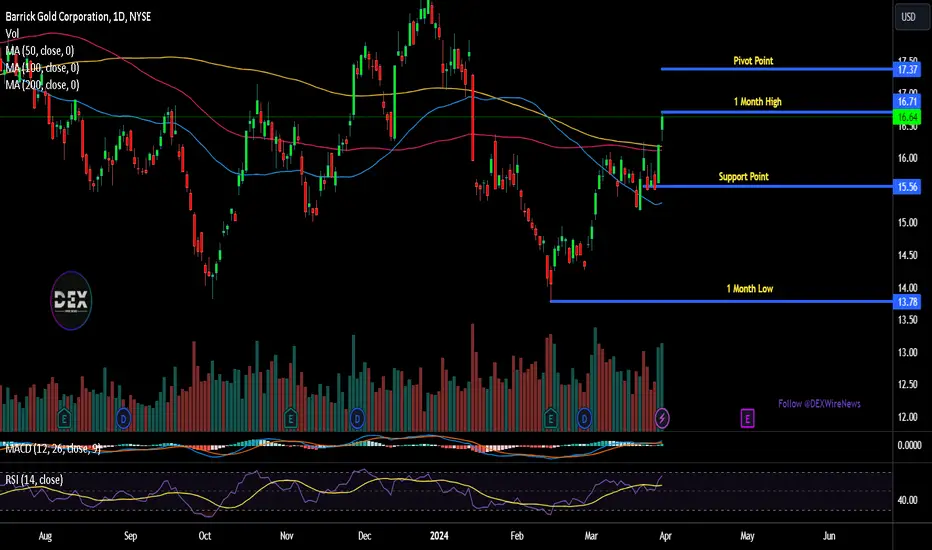Select the Vol indicator legend
Image resolution: width=932 pixels, height=550 pixels.
click(x=12, y=34)
